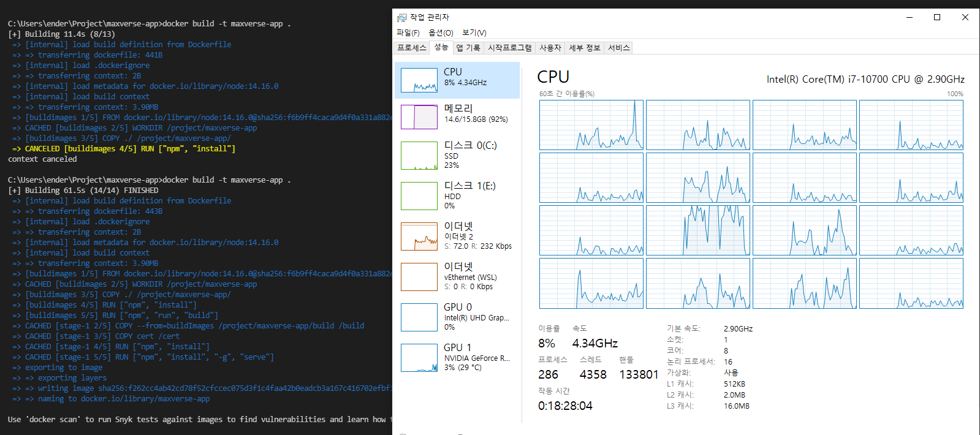
Task: Open the 파일(F) menu in Task Manager
Action: 408,32
